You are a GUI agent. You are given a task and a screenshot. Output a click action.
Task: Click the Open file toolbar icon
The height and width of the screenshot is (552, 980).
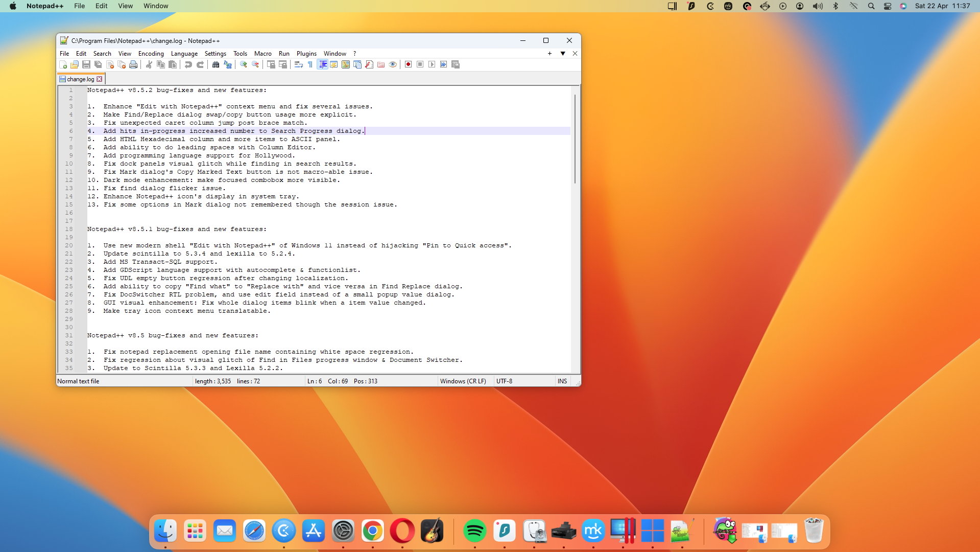tap(75, 64)
